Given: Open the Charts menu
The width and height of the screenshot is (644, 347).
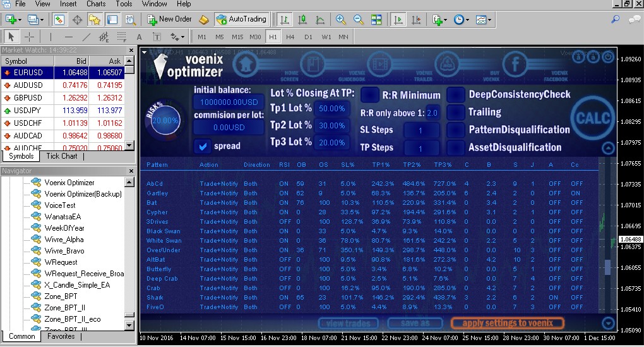Looking at the screenshot, I should [x=96, y=4].
